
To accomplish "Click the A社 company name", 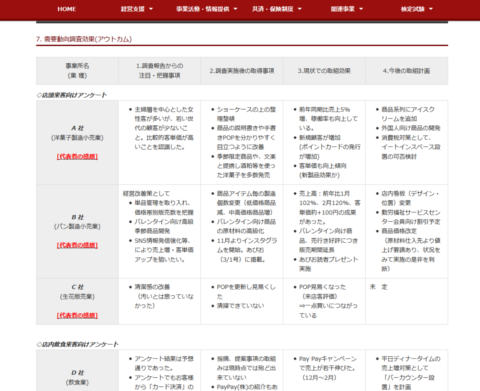I will (x=77, y=128).
